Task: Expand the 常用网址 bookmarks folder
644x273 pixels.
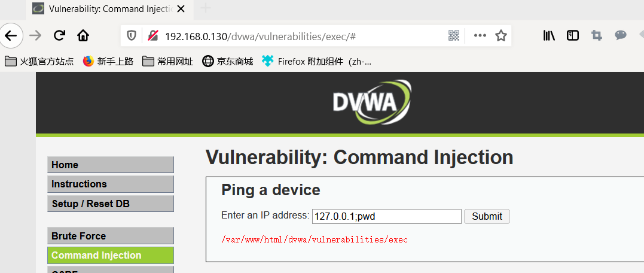Action: [167, 62]
